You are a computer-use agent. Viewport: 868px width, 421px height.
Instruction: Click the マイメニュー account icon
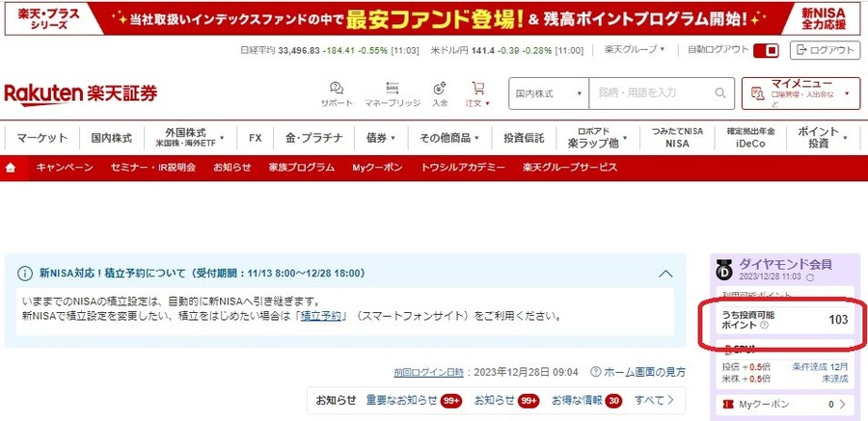tap(757, 92)
